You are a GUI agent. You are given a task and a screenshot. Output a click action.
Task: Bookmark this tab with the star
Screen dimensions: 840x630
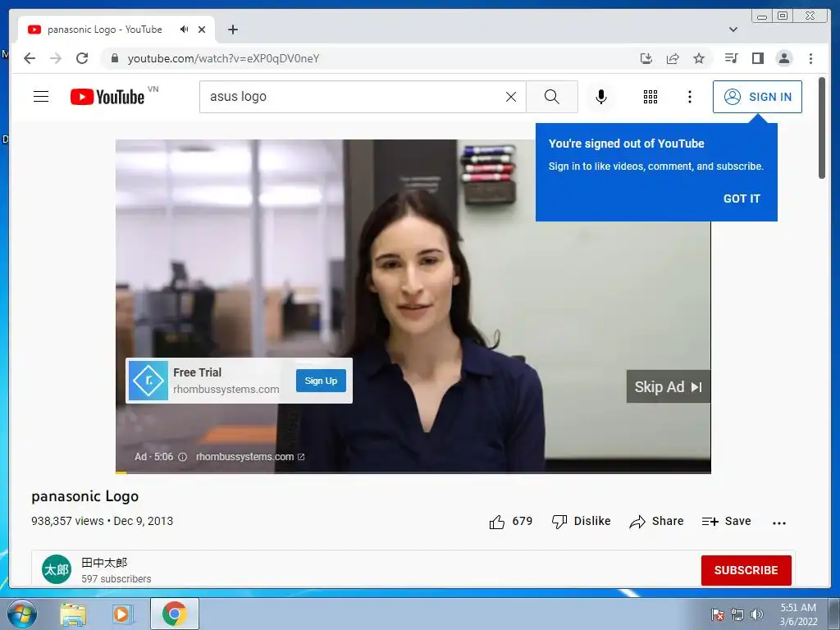tap(699, 58)
